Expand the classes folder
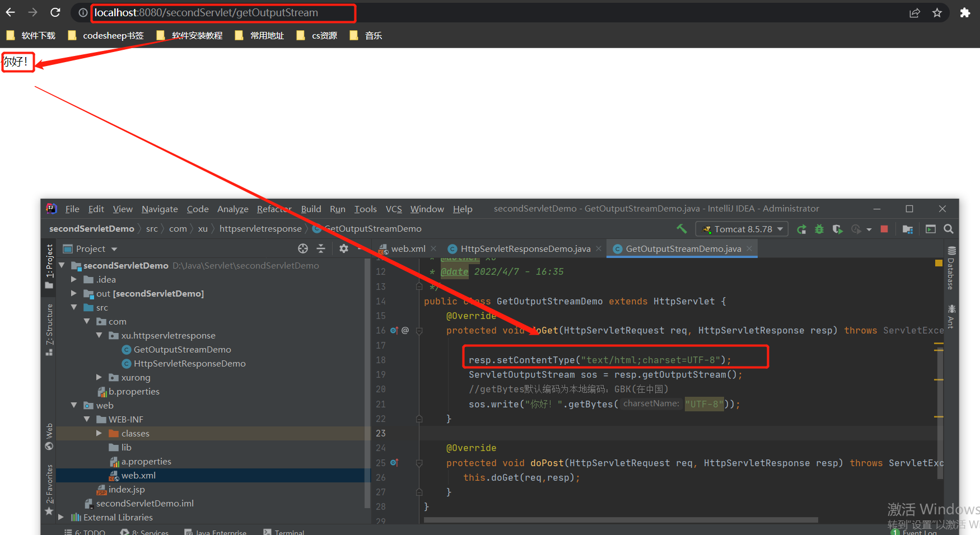This screenshot has width=980, height=535. point(99,433)
